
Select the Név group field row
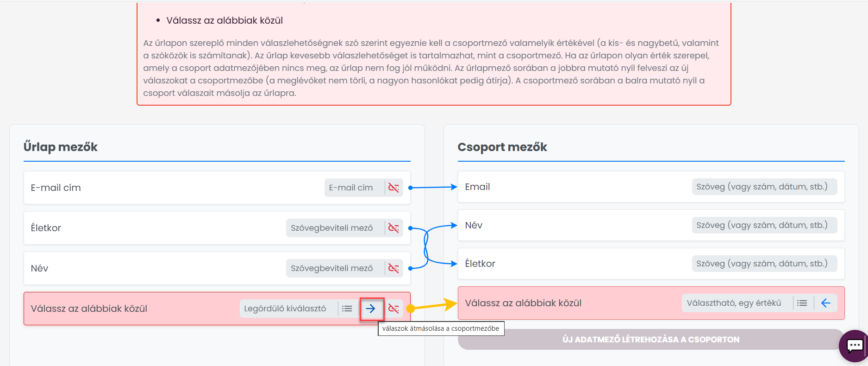[x=651, y=225]
